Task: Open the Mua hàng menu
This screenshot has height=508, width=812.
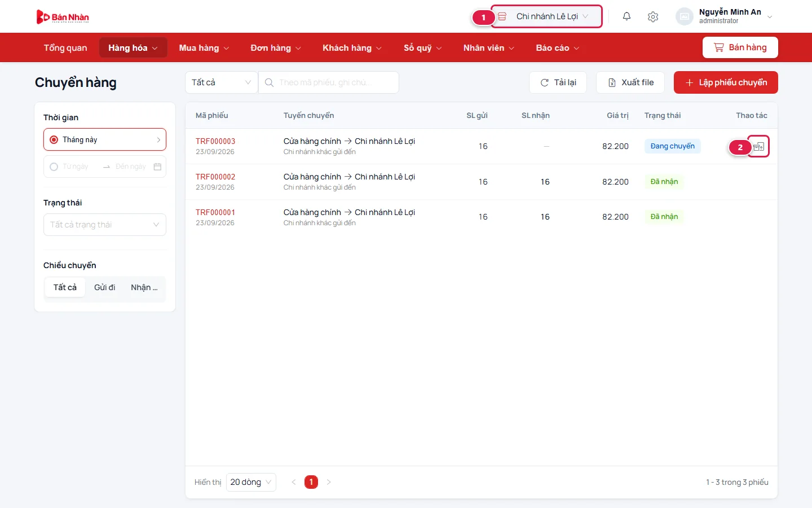Action: coord(204,48)
